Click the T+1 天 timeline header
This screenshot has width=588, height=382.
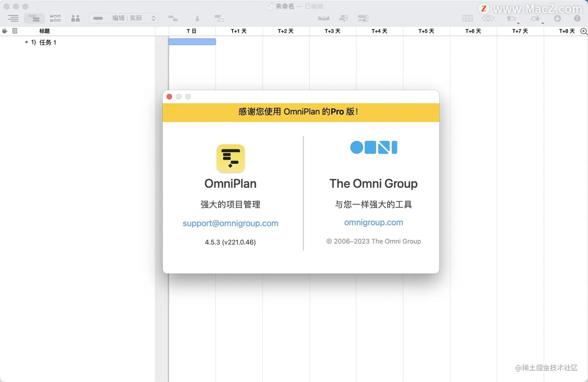coord(239,31)
